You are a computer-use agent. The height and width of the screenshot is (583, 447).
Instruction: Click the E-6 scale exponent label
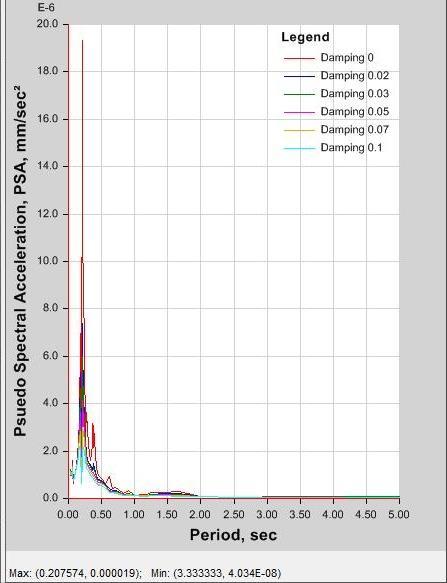[46, 7]
